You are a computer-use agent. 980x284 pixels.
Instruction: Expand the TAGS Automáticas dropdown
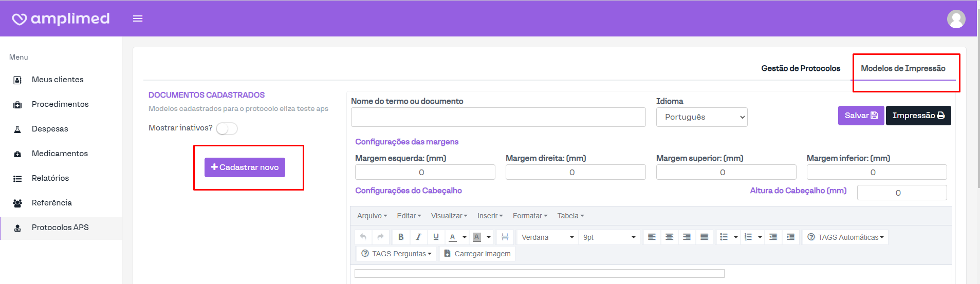(x=845, y=237)
